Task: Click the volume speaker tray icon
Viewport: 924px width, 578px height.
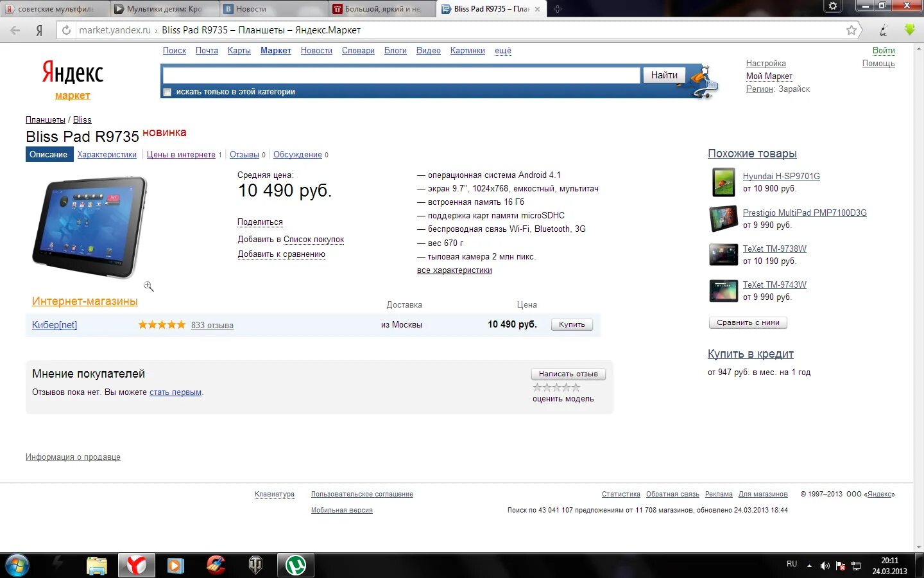Action: 825,566
